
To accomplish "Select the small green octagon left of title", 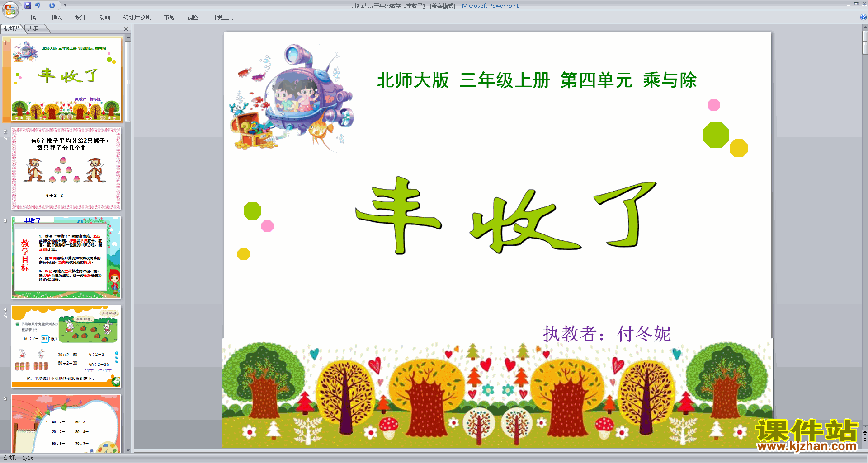I will [x=252, y=211].
